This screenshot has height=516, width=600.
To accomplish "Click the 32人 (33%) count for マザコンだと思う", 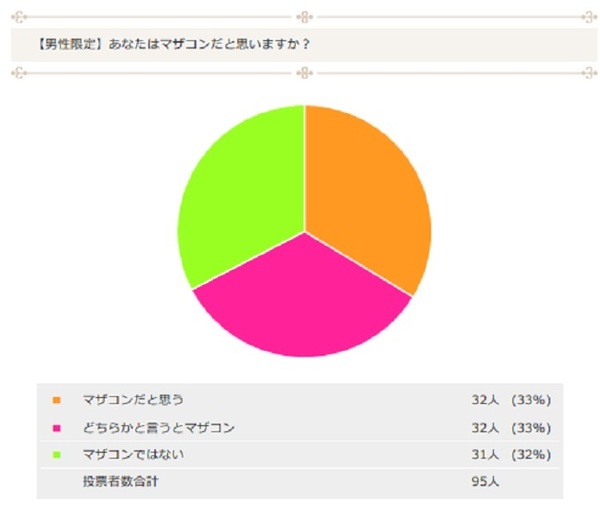I will pos(512,400).
